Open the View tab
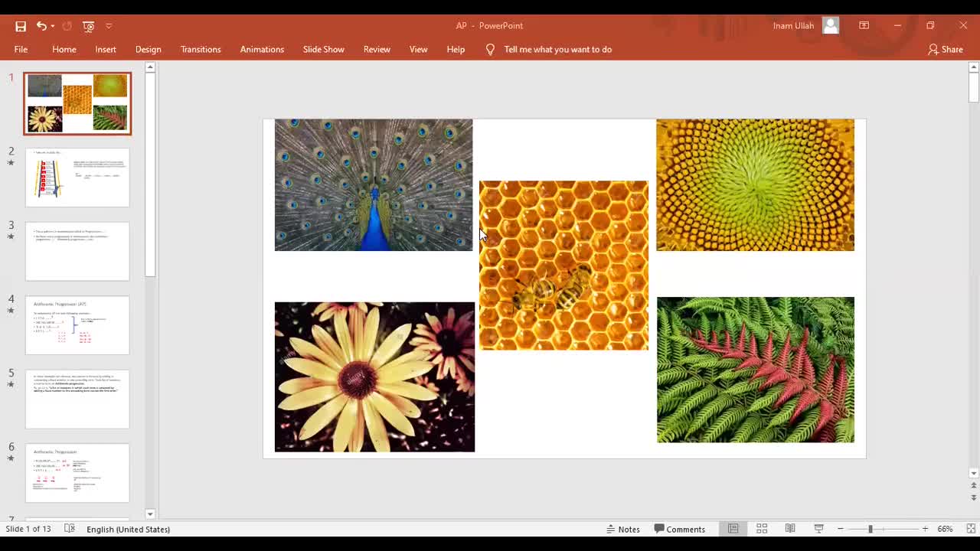Image resolution: width=980 pixels, height=551 pixels. coord(418,49)
